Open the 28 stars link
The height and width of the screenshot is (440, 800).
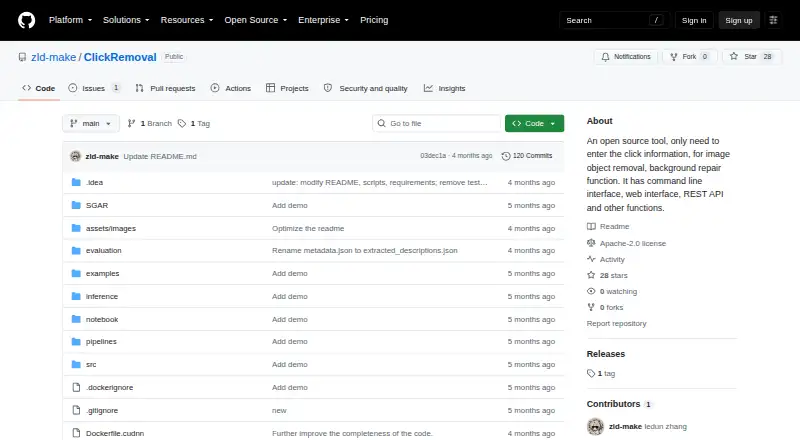tap(608, 276)
